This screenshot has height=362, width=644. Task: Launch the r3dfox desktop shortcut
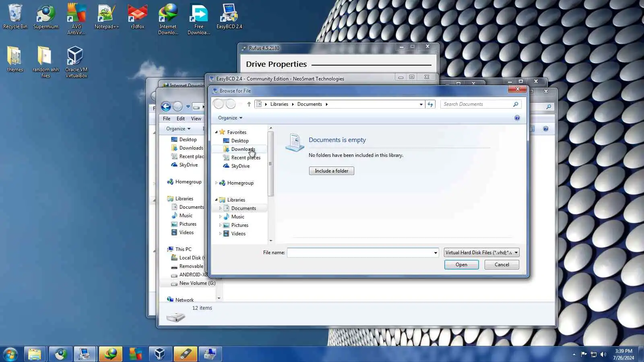pyautogui.click(x=138, y=16)
